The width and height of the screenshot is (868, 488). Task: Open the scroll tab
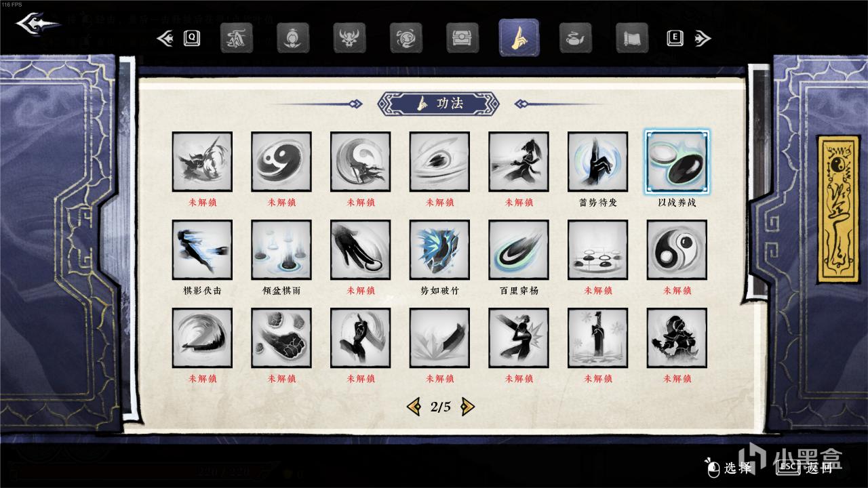click(632, 38)
